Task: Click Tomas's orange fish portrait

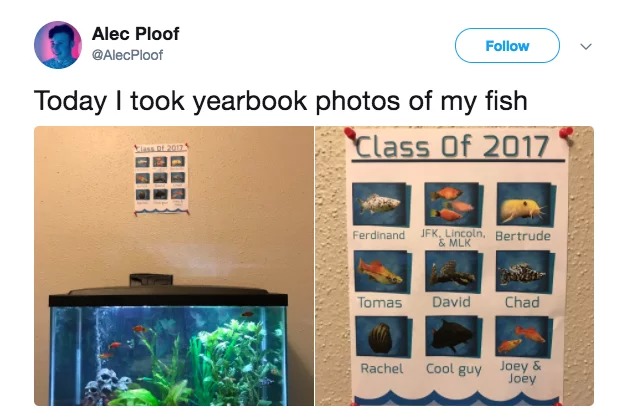Action: (x=382, y=271)
